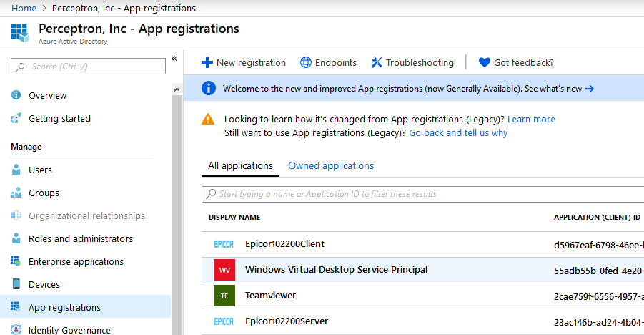The height and width of the screenshot is (335, 644).
Task: Click the See what's new banner text
Action: pyautogui.click(x=553, y=89)
